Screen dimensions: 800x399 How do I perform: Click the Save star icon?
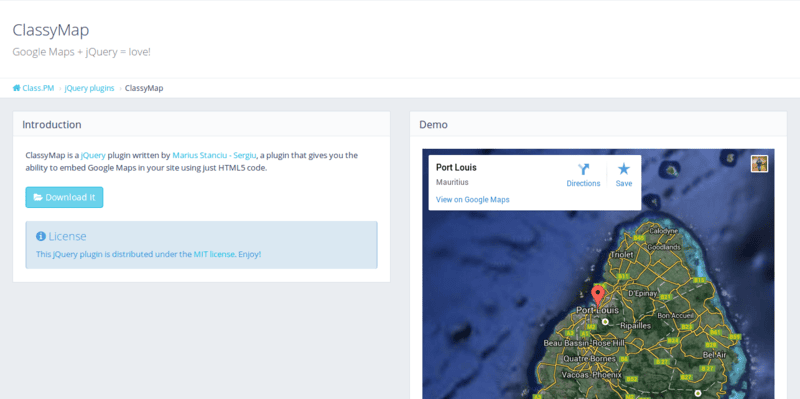(623, 169)
